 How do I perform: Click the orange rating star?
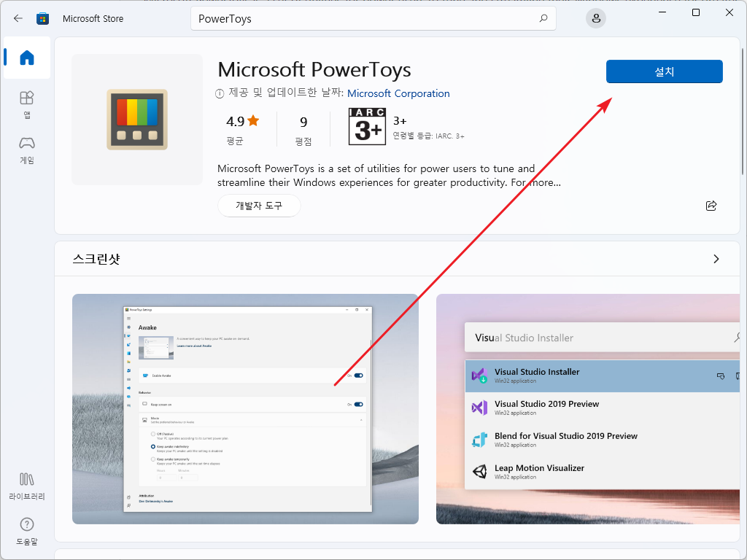(x=253, y=120)
